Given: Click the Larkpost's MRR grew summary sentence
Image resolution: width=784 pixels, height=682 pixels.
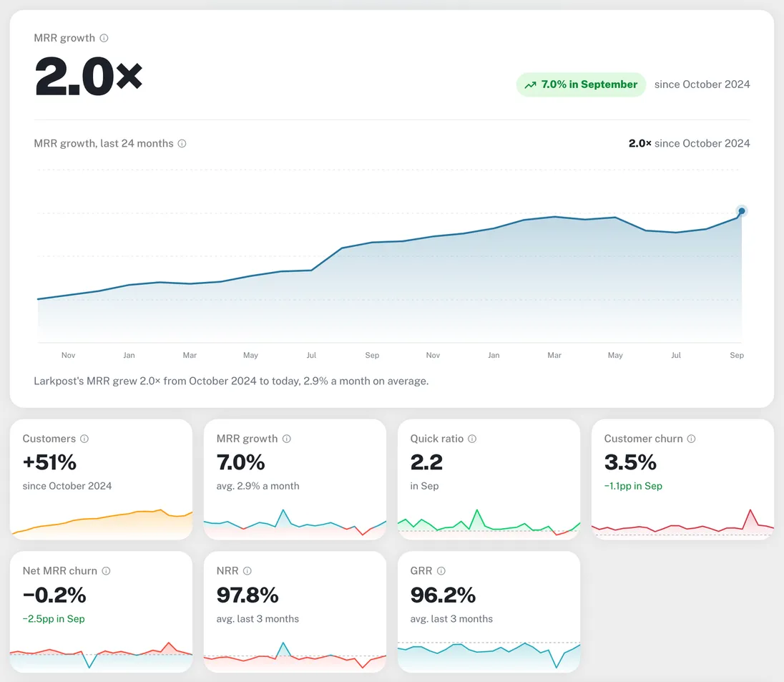Looking at the screenshot, I should click(x=231, y=381).
